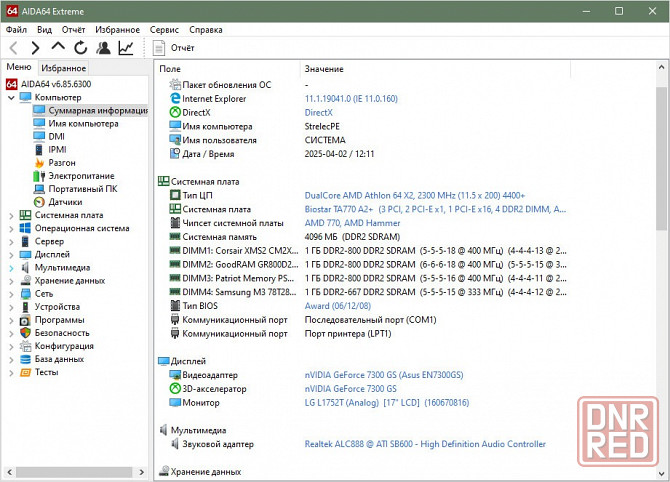Expand the Мультимедиа tree node
670x482 pixels.
point(12,268)
